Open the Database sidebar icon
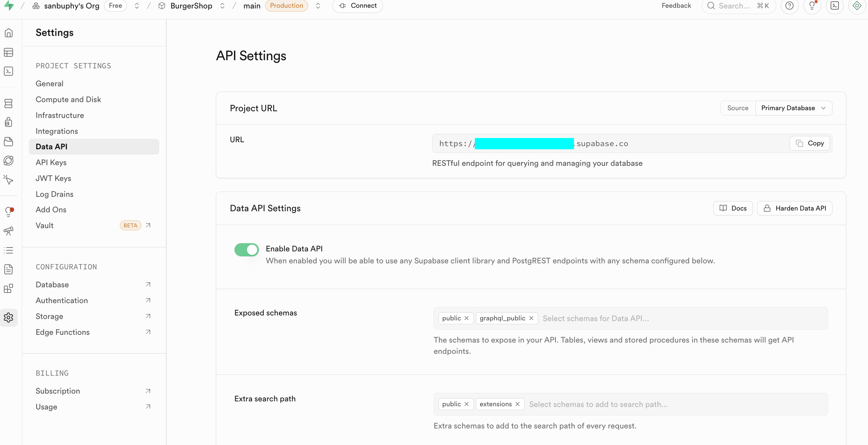The image size is (868, 445). coord(8,103)
